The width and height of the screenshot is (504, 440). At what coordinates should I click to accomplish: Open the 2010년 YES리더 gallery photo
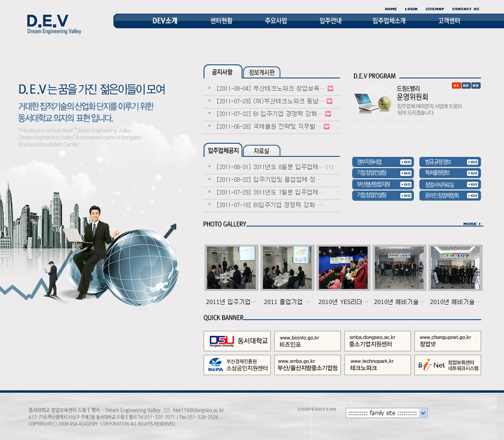click(x=343, y=268)
